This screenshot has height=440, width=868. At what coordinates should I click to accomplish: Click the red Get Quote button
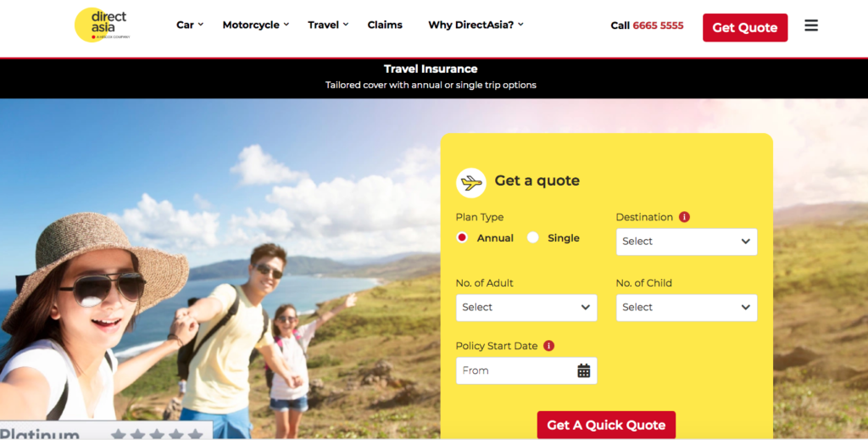pyautogui.click(x=745, y=28)
